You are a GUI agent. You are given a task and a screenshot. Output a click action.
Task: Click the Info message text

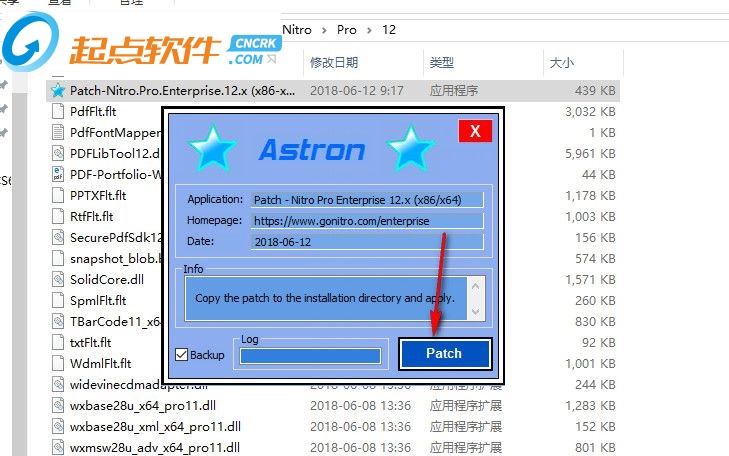click(325, 298)
